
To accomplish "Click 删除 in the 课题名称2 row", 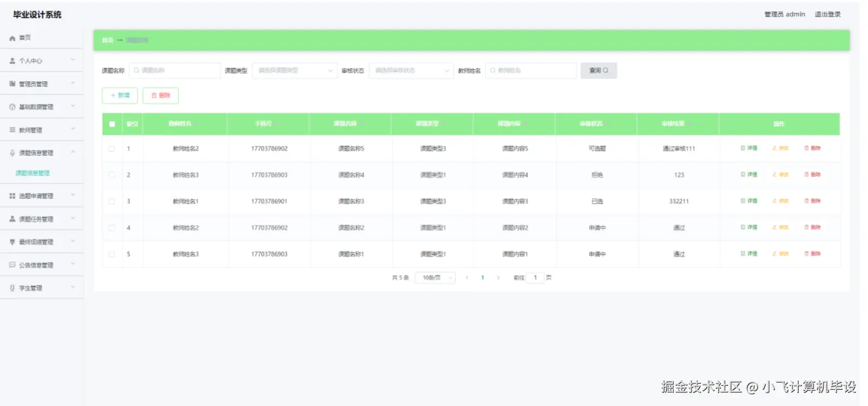I will [812, 228].
